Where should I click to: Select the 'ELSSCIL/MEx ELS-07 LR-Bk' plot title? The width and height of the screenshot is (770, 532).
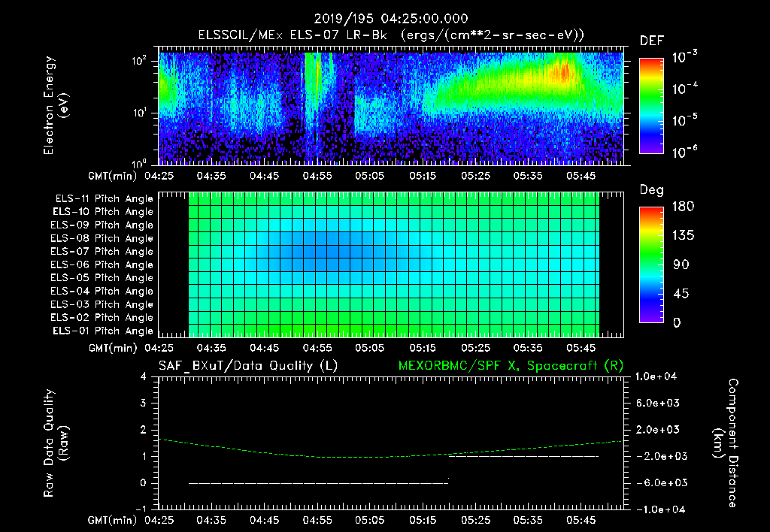pyautogui.click(x=293, y=35)
